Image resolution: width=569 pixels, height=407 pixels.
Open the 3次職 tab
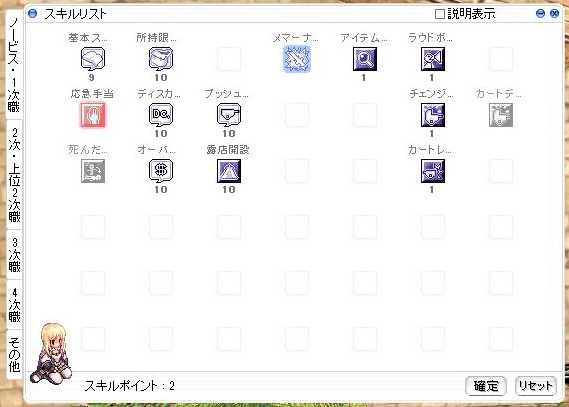pos(14,255)
